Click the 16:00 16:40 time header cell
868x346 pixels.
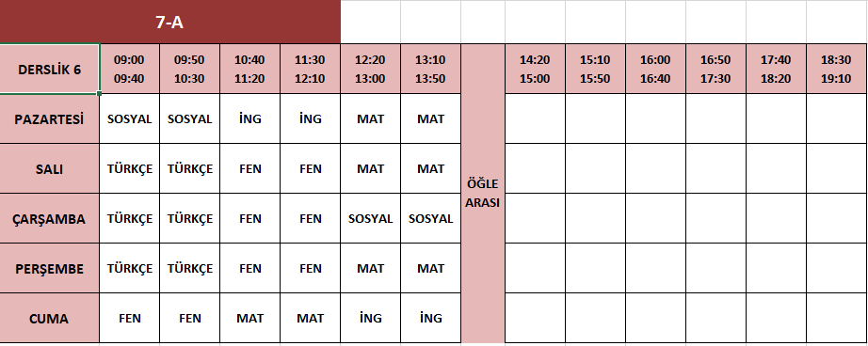pos(656,69)
